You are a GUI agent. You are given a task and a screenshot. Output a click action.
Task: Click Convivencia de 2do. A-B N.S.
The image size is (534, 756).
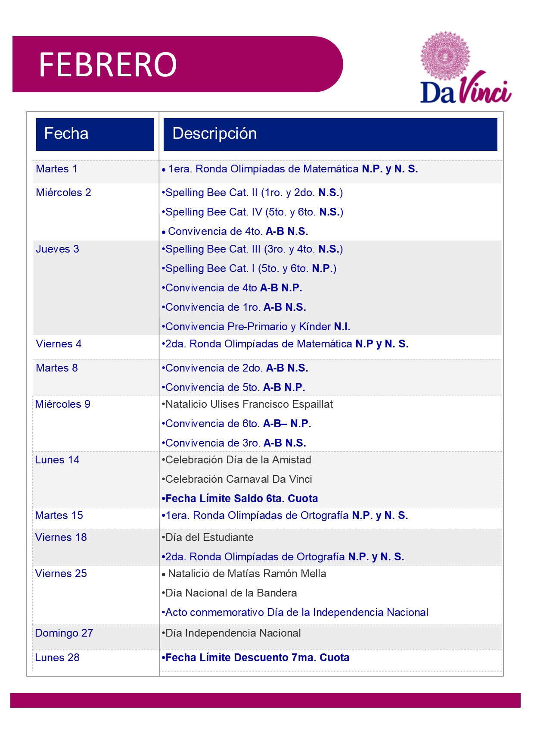pyautogui.click(x=235, y=368)
